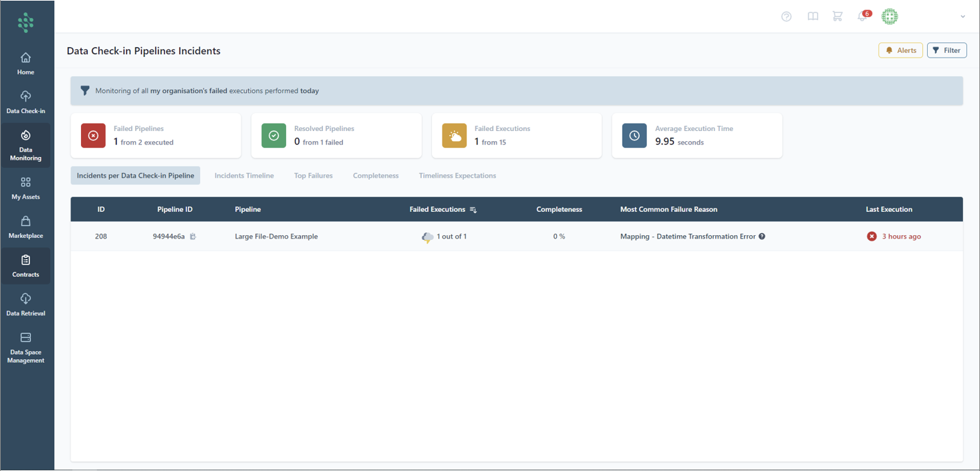The width and height of the screenshot is (980, 471).
Task: Go to Home in sidebar
Action: coord(25,63)
